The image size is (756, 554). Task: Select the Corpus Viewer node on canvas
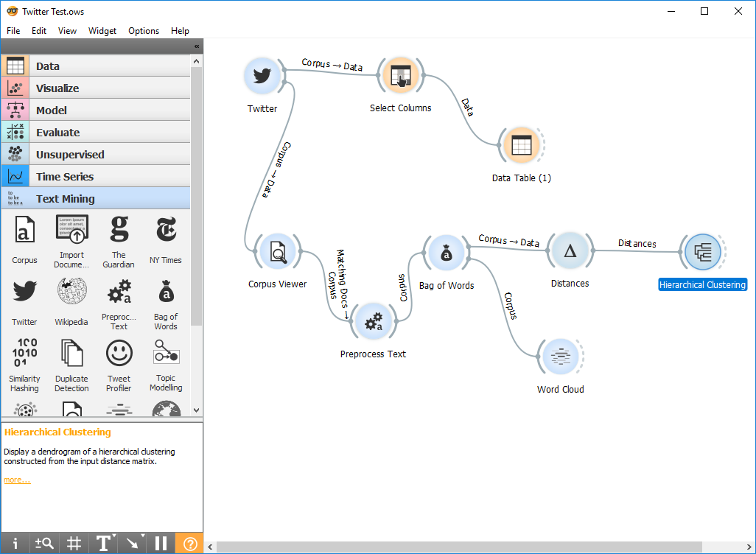point(278,252)
